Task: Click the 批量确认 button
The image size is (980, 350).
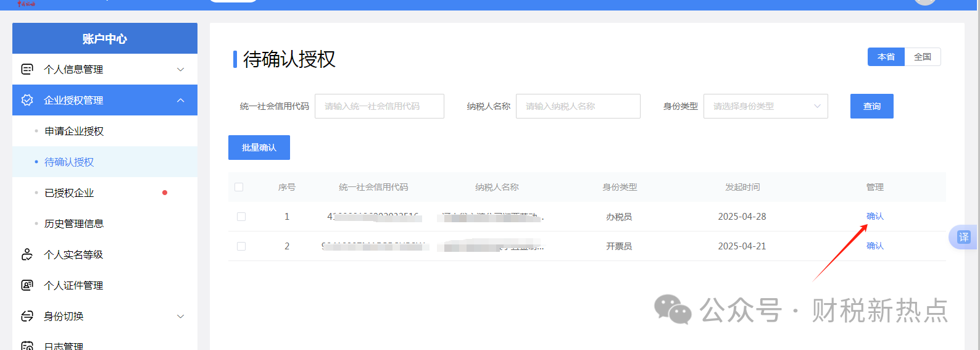Action: pyautogui.click(x=259, y=148)
